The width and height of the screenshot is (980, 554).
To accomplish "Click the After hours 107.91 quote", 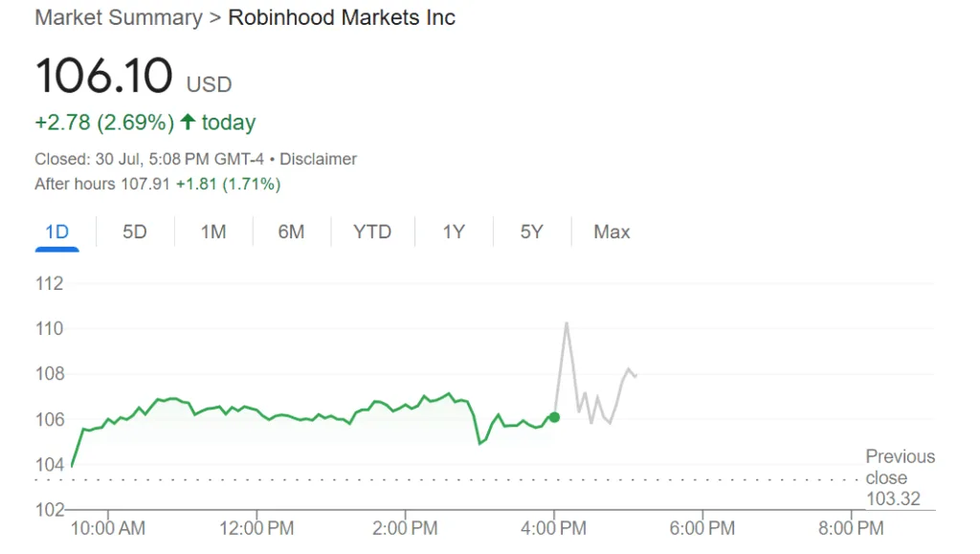I will tap(157, 184).
